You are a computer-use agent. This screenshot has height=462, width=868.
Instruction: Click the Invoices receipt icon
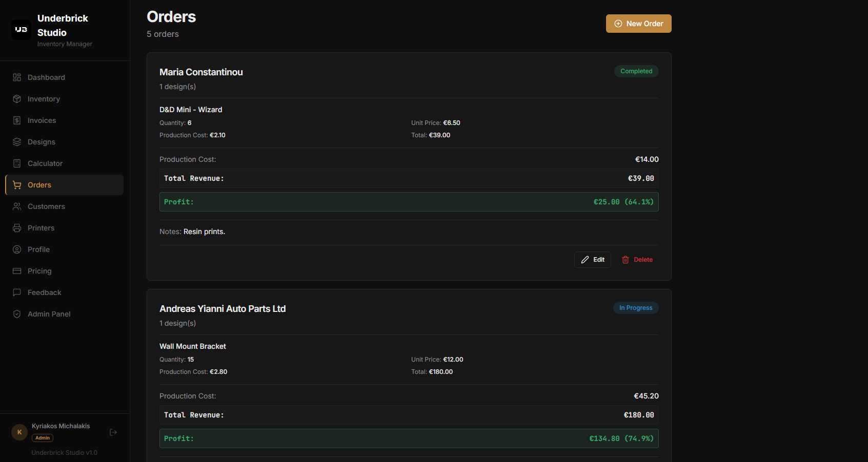[17, 120]
